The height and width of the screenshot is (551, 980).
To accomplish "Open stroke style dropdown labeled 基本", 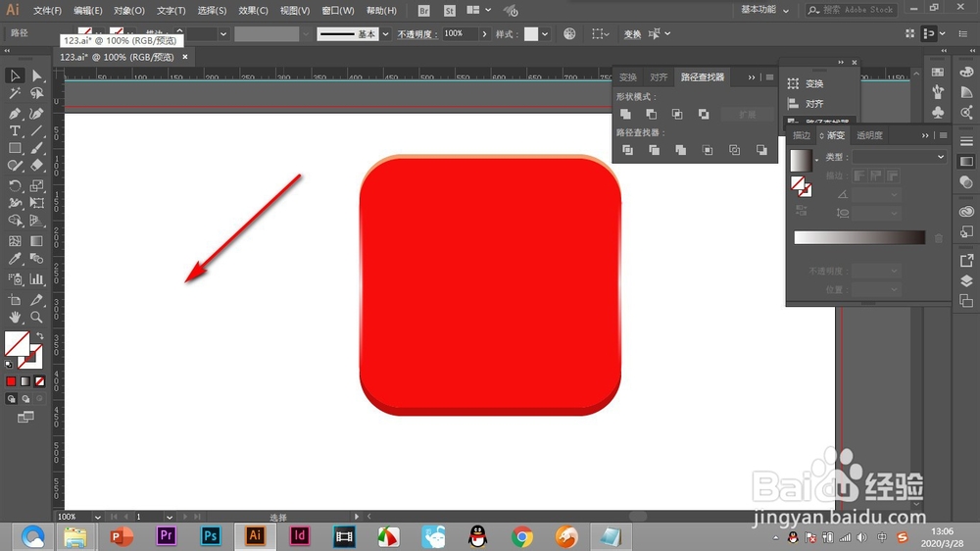I will tap(385, 34).
